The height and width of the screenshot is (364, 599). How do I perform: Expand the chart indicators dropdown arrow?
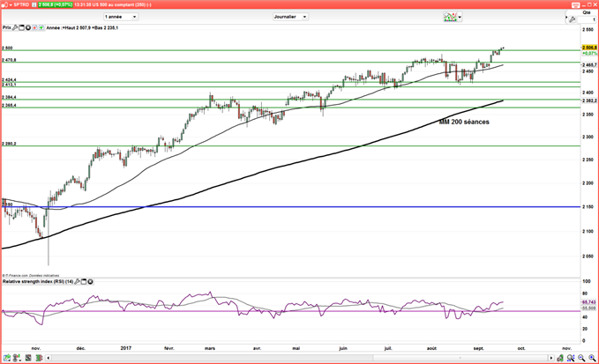click(460, 17)
